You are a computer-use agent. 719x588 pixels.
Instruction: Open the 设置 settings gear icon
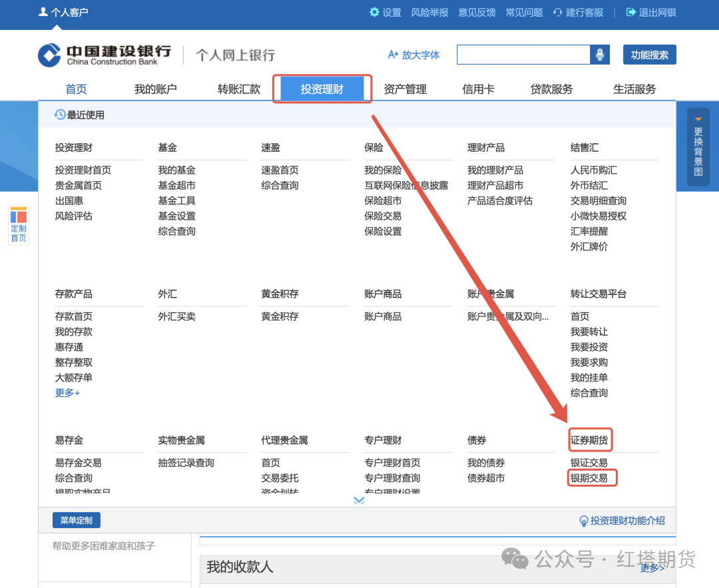(x=374, y=12)
